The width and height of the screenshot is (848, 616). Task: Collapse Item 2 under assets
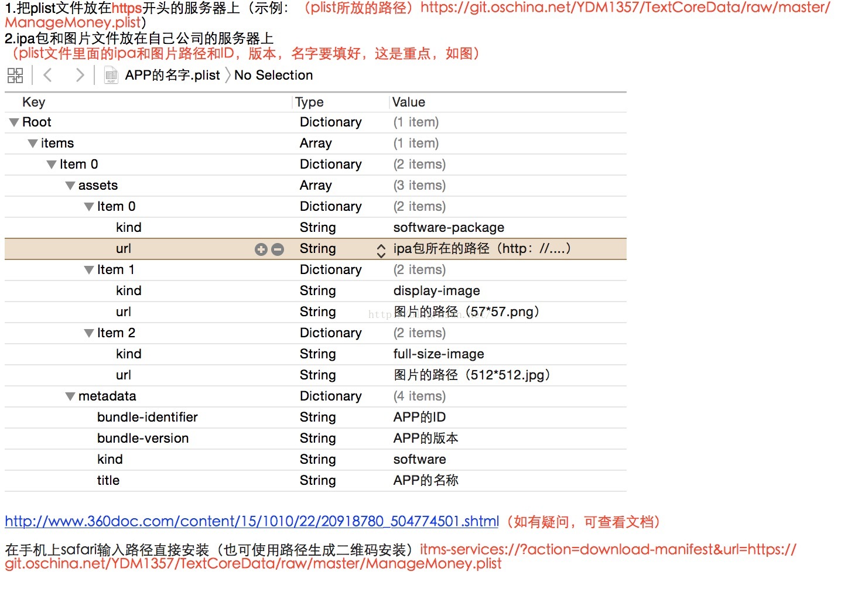coord(89,334)
